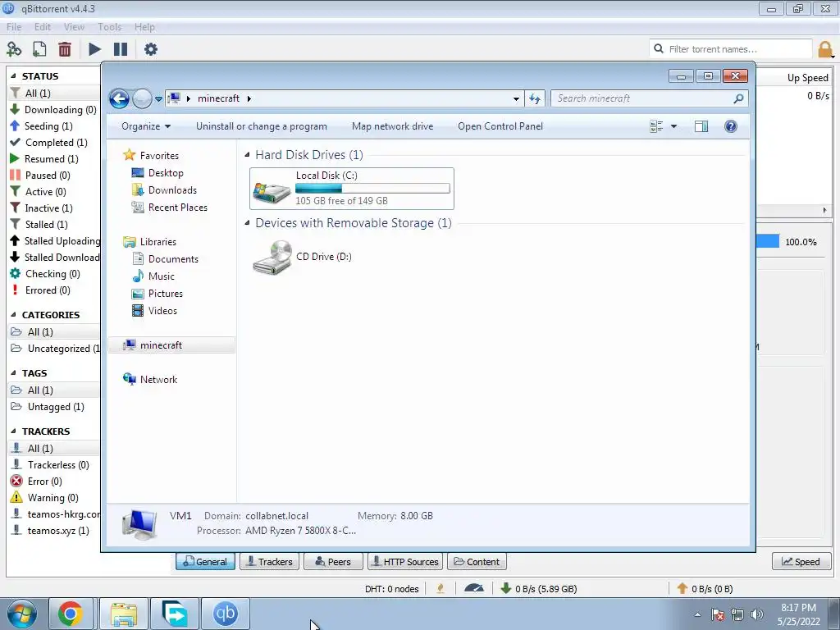Open the view options dropdown arrow
840x630 pixels.
tap(674, 126)
